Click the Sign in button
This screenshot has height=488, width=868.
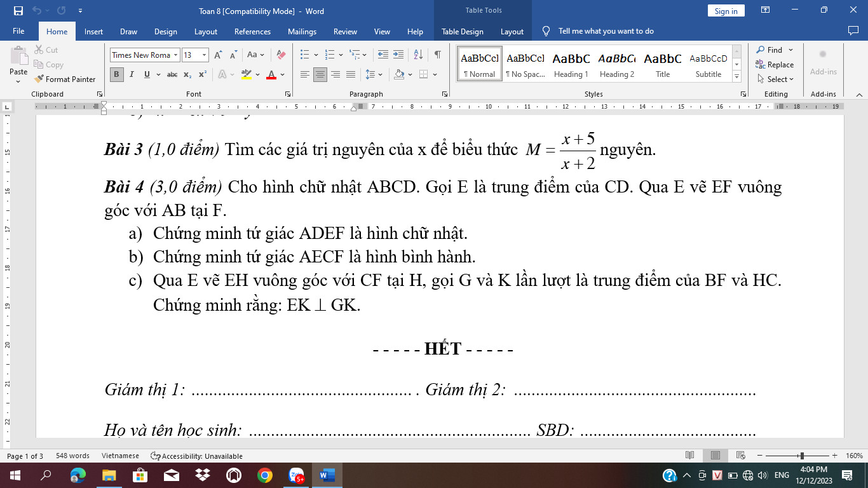click(726, 11)
